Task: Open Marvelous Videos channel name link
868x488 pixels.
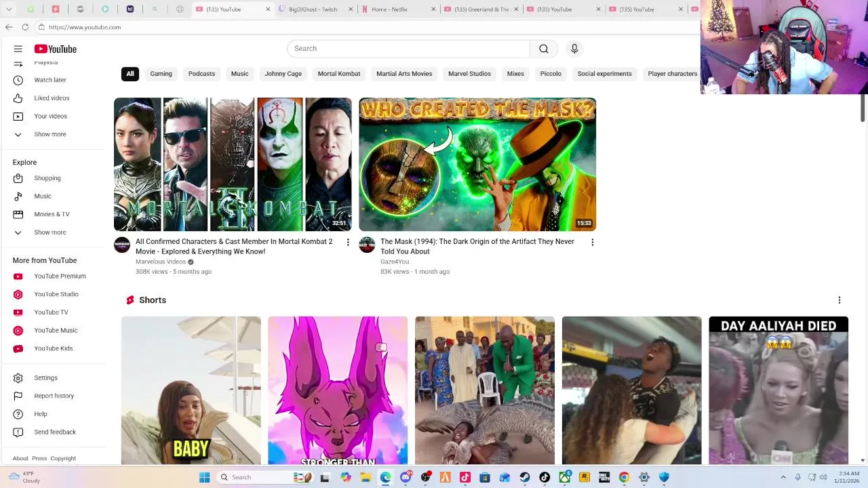Action: [161, 262]
